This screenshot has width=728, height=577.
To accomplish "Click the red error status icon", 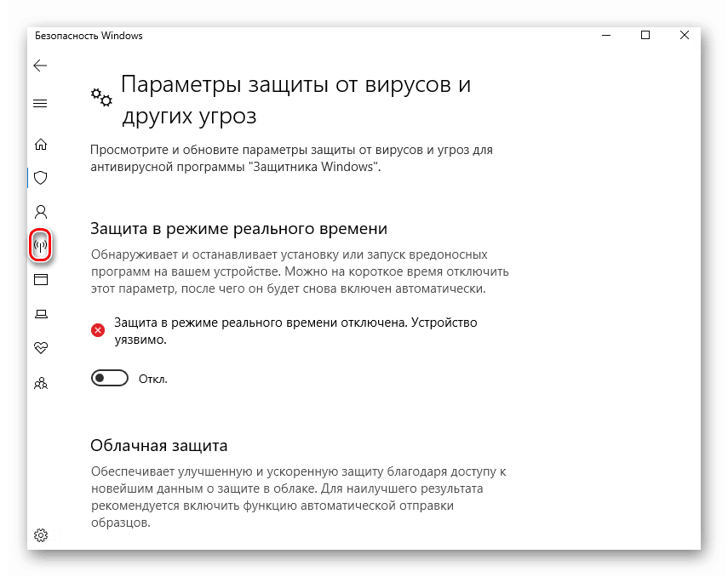I will [x=98, y=330].
